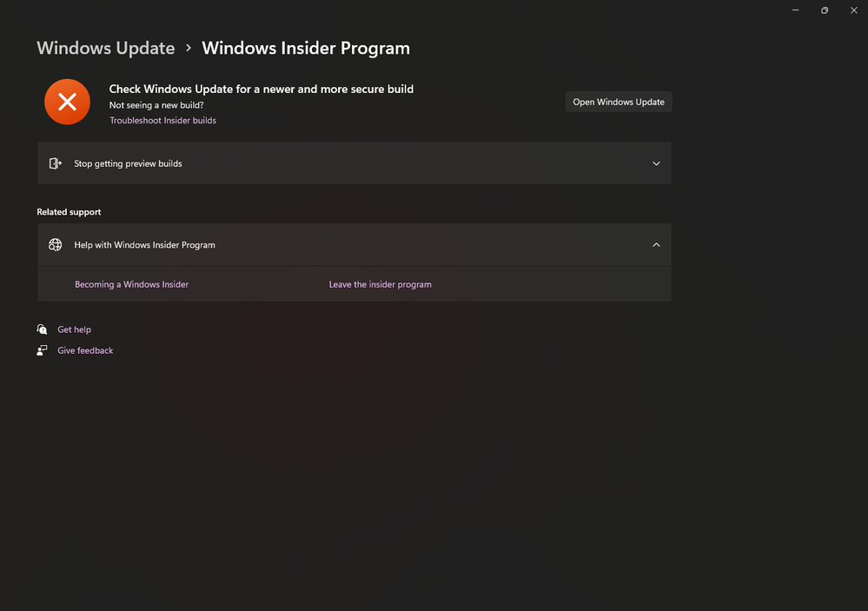Open the Becoming a Windows Insider link
This screenshot has height=611, width=868.
pos(131,284)
